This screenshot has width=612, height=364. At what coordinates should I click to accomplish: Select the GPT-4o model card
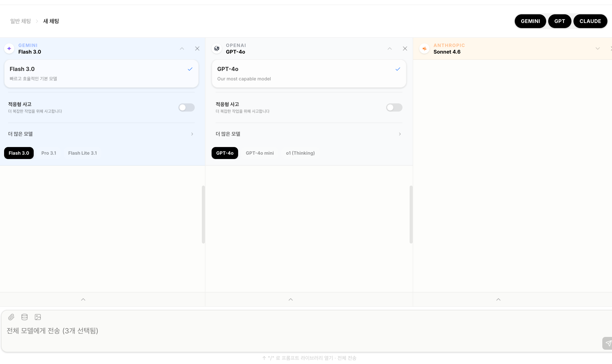309,74
